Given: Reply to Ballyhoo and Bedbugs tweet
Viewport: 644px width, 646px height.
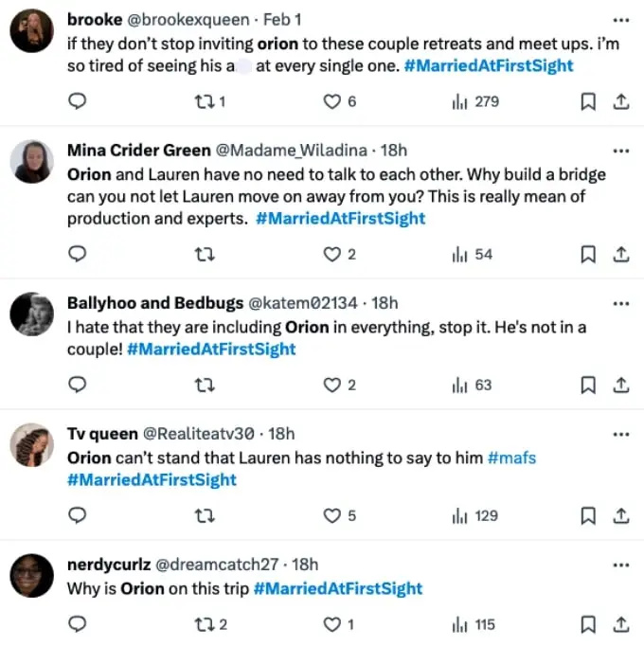Looking at the screenshot, I should click(x=77, y=385).
